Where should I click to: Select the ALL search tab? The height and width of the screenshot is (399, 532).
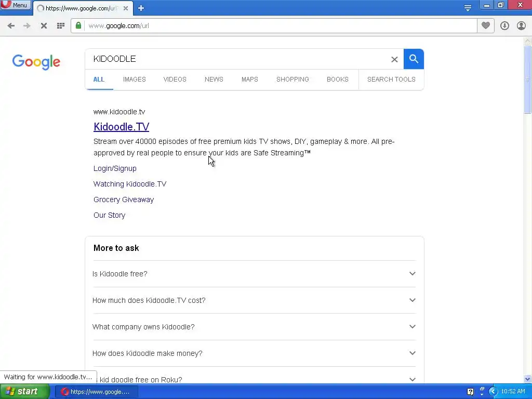pyautogui.click(x=99, y=79)
